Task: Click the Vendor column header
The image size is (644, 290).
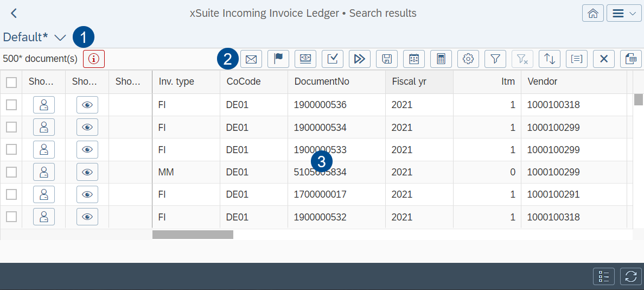Action: coord(542,81)
